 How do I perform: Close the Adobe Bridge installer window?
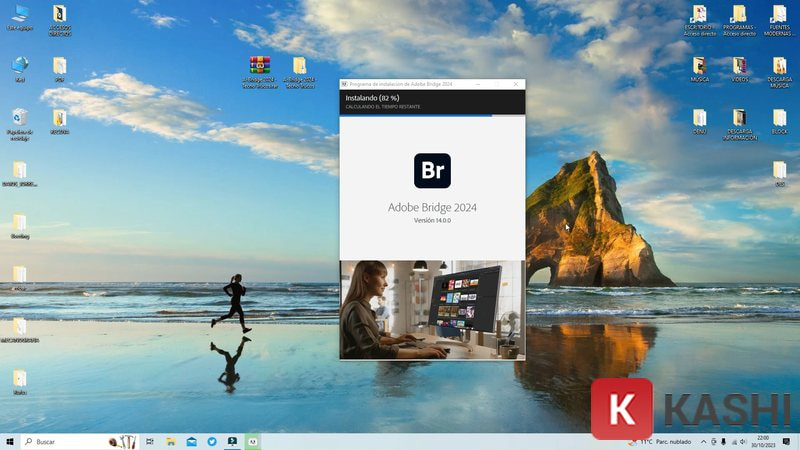(515, 84)
